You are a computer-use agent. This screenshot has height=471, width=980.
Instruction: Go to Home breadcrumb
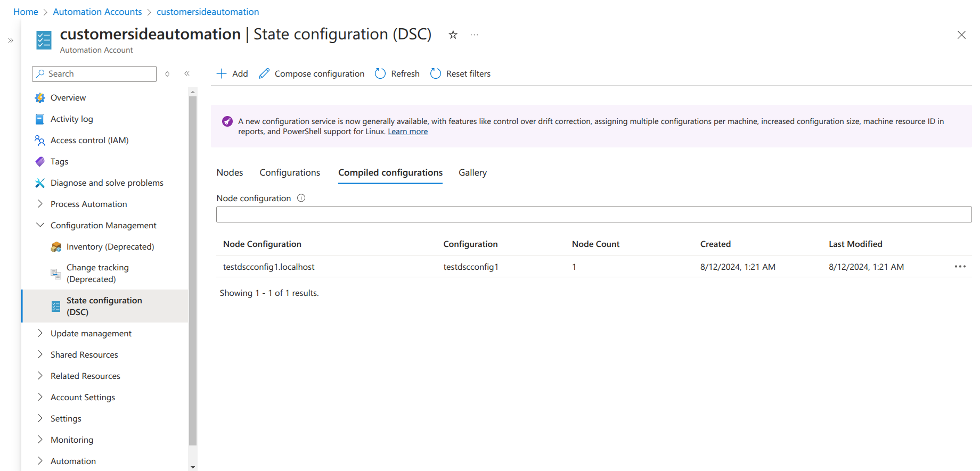tap(26, 12)
